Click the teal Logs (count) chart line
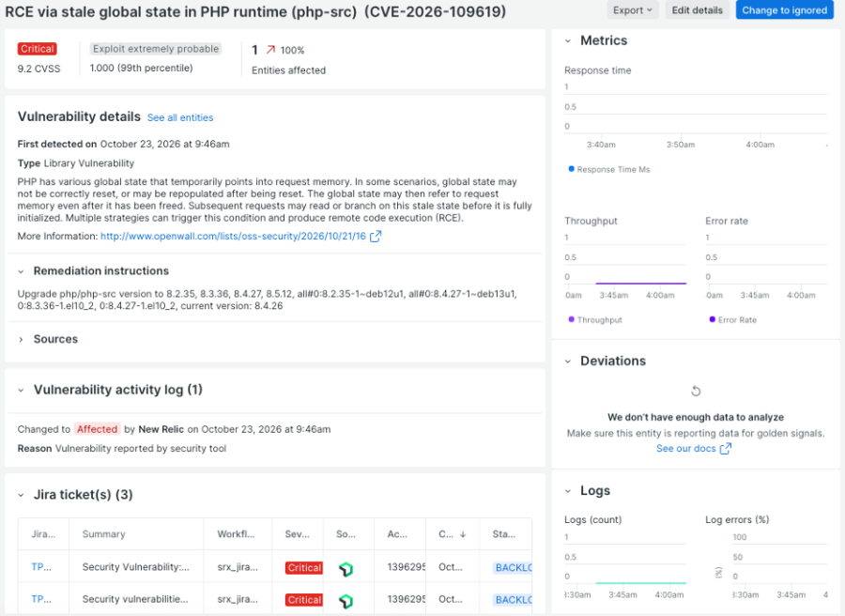 (x=640, y=582)
